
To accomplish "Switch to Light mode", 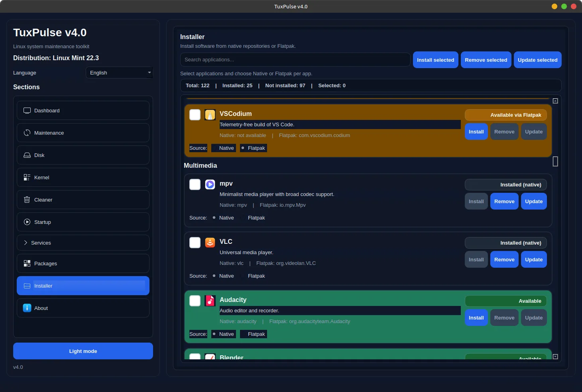I will (83, 351).
